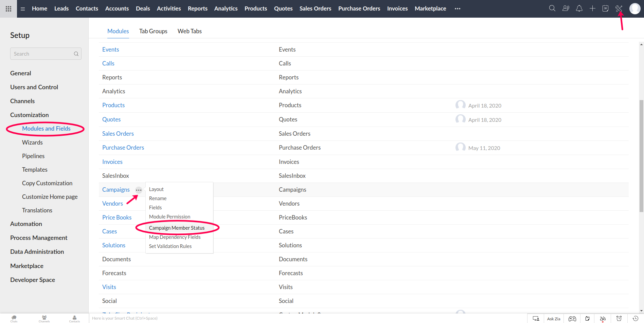Screen dimensions: 644x323
Task: Go to Deals in top navigation
Action: 143,8
